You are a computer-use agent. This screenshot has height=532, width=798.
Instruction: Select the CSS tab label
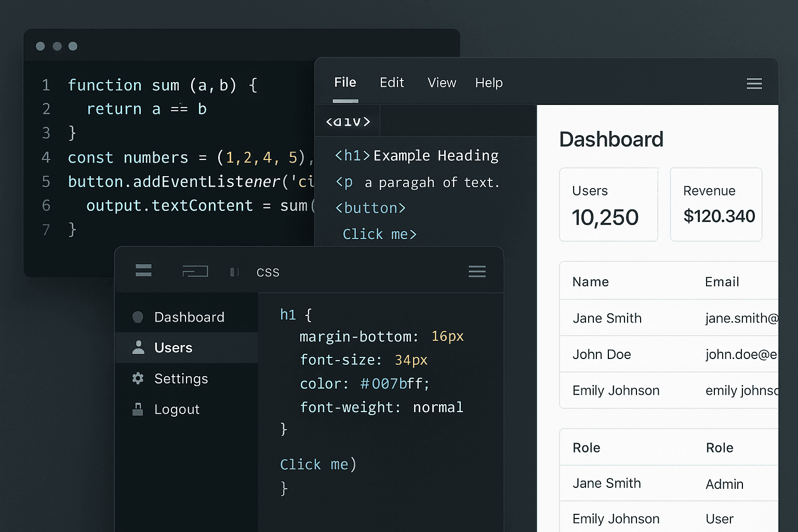tap(268, 272)
